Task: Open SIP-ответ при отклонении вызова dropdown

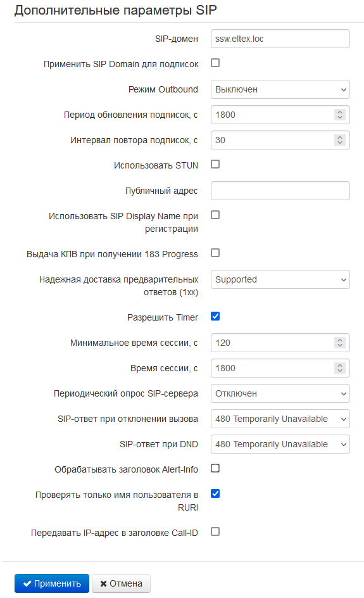Action: click(x=280, y=419)
